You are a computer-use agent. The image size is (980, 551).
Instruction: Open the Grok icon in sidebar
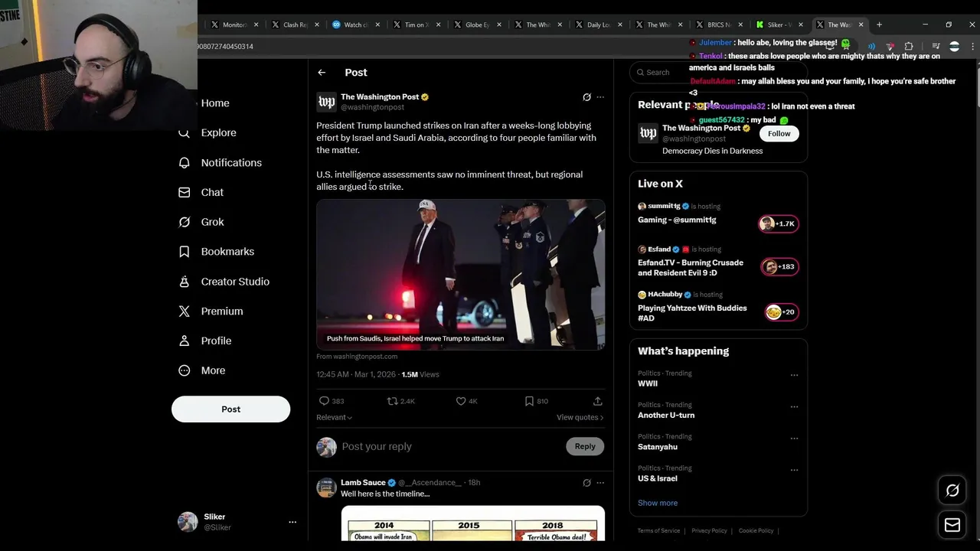[184, 222]
